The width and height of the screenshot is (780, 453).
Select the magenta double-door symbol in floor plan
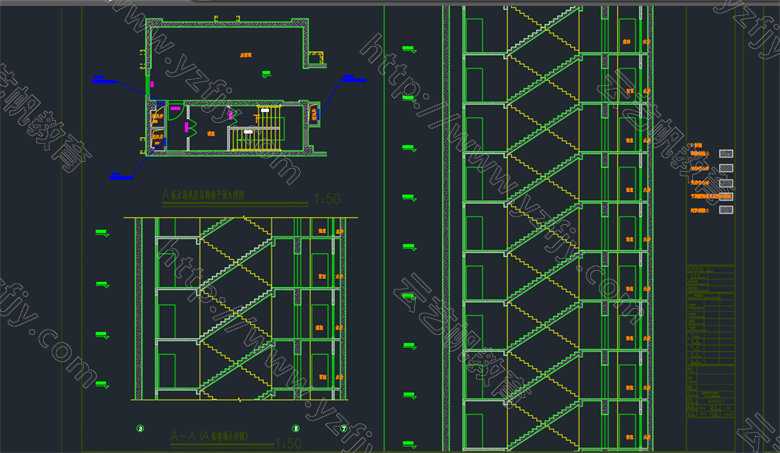pos(189,127)
